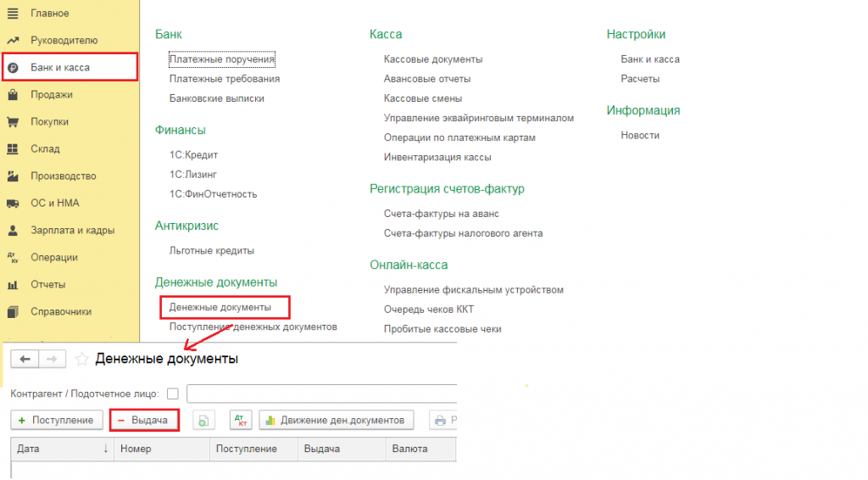Screen dimensions: 868x480
Task: Open the Склад section
Action: [x=45, y=149]
